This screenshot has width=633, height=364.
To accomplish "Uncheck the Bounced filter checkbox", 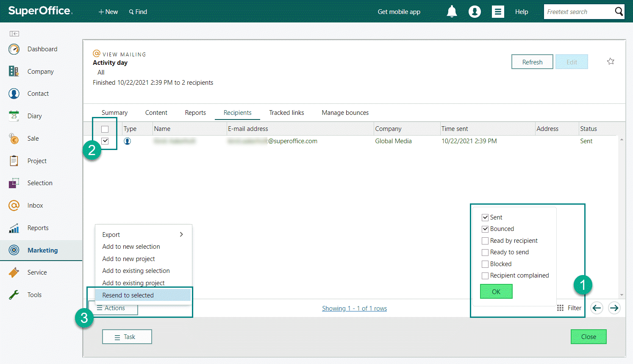I will (485, 229).
